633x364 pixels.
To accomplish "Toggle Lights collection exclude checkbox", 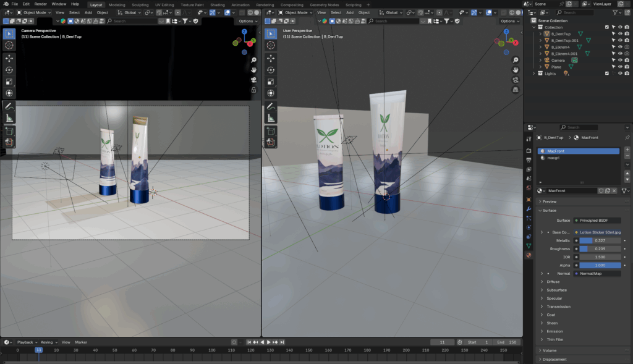I will 607,74.
